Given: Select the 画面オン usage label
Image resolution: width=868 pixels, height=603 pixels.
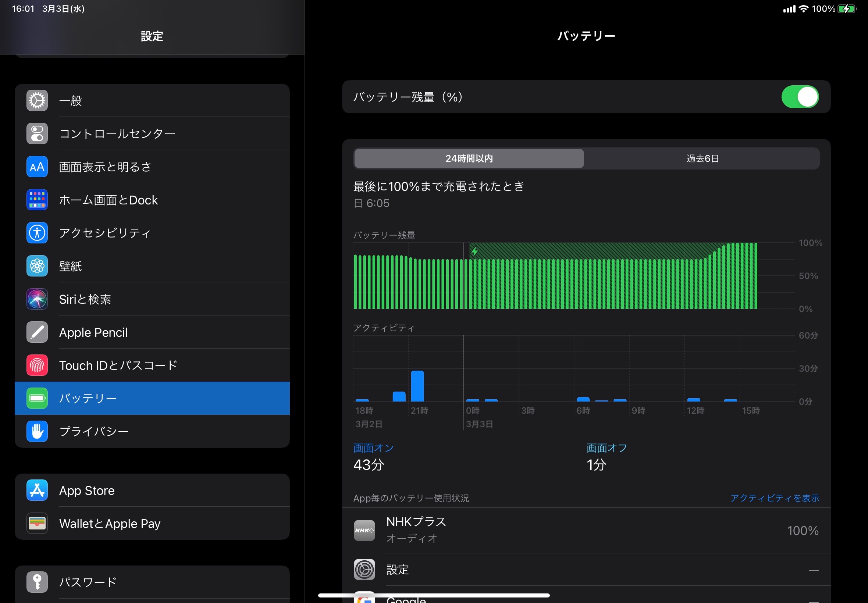Looking at the screenshot, I should pos(373,448).
